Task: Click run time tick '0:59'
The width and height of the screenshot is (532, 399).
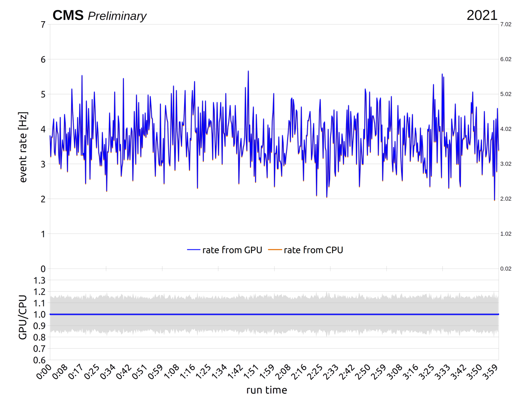Action: [x=156, y=372]
